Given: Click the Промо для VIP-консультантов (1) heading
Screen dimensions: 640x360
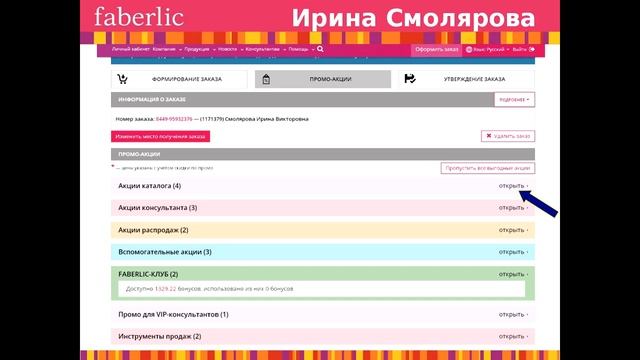Looking at the screenshot, I should point(173,315).
